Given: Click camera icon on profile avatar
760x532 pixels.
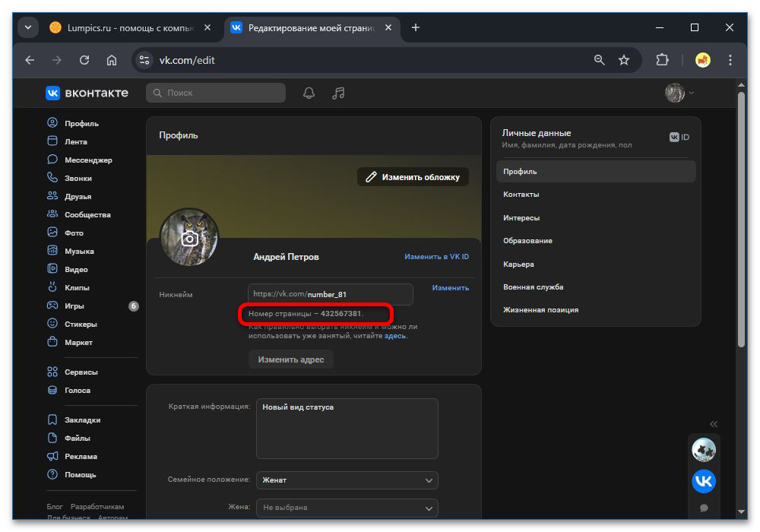Looking at the screenshot, I should [189, 239].
